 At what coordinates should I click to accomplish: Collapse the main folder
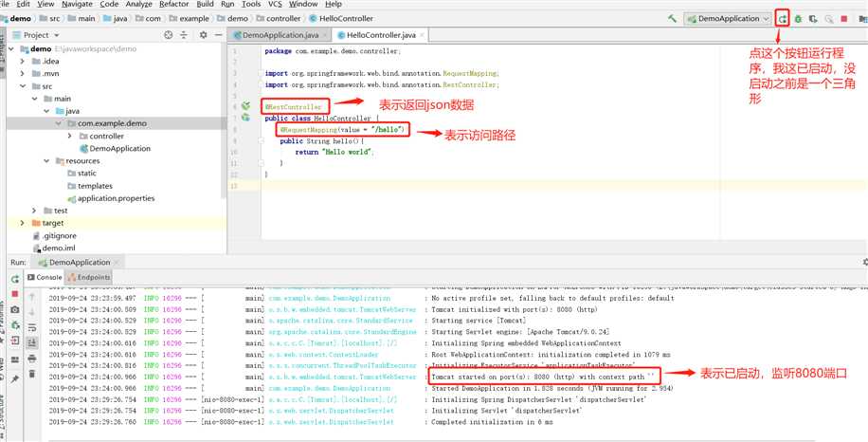tap(34, 99)
